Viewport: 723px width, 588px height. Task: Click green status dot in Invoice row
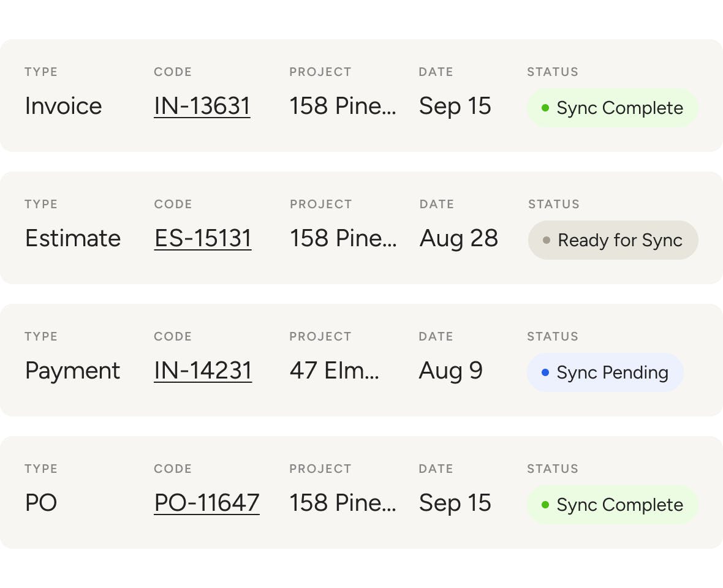tap(545, 108)
